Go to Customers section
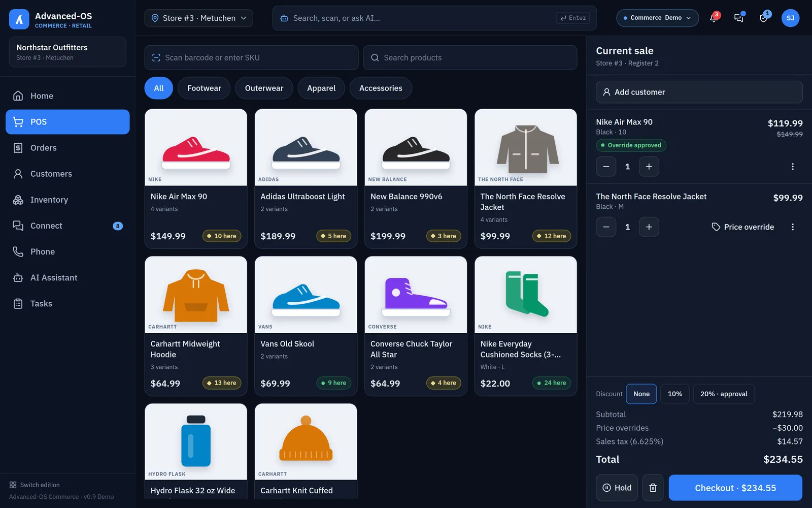Screen dimensions: 812x508 point(67,174)
